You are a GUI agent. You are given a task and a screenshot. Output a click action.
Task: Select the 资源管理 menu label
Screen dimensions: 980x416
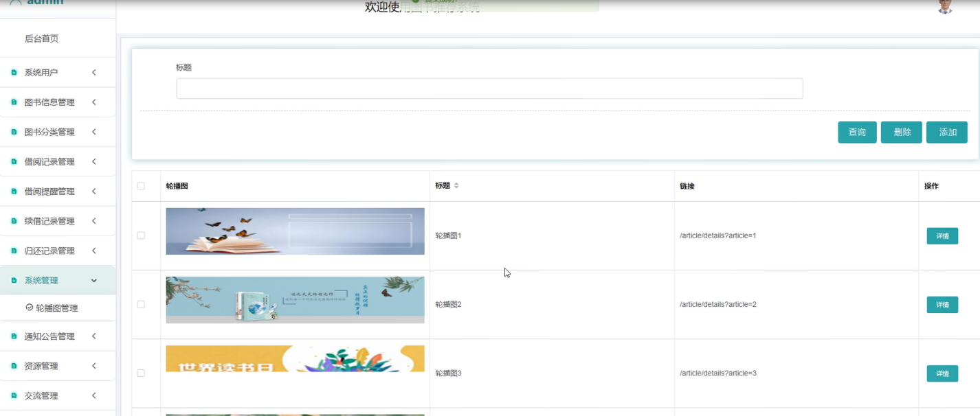coord(41,366)
